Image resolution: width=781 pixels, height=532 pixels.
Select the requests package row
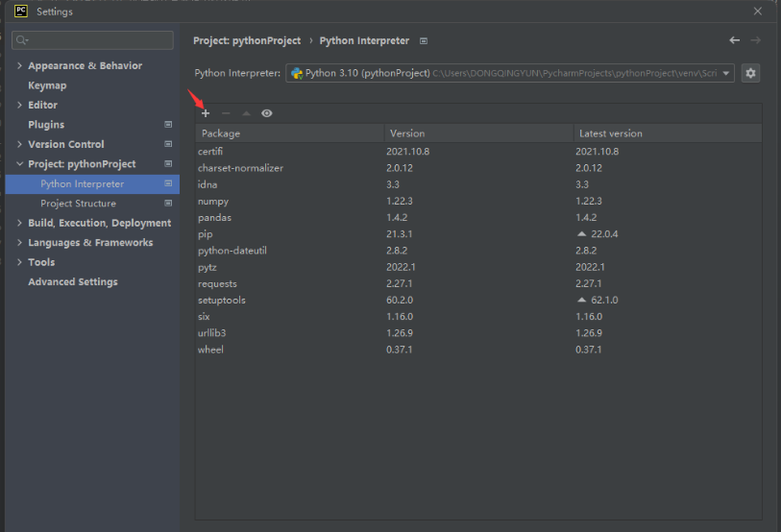click(478, 283)
